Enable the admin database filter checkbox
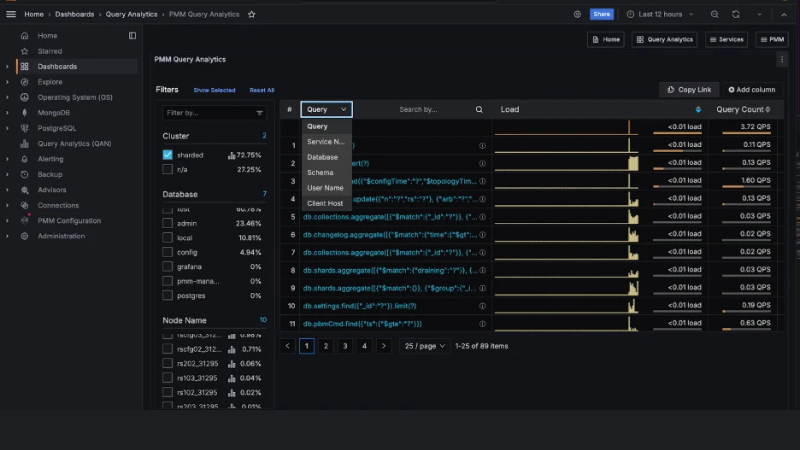 click(x=168, y=224)
